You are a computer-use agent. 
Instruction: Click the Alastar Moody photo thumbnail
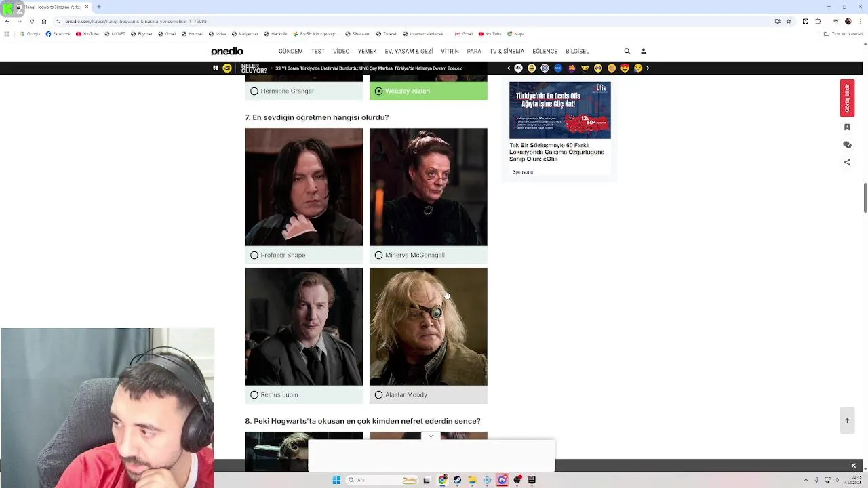[x=428, y=327]
